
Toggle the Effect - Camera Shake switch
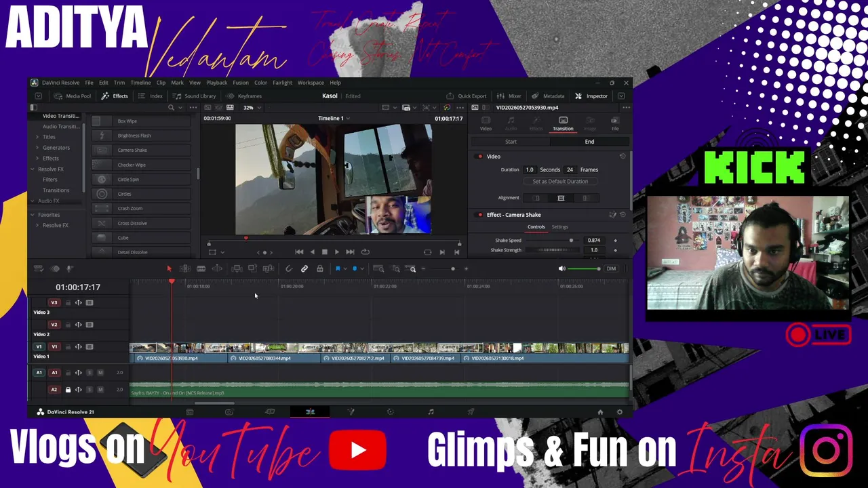tap(480, 215)
